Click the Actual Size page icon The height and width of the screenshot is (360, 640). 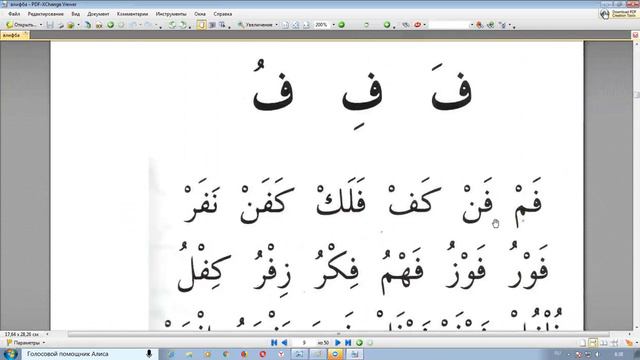(x=285, y=25)
